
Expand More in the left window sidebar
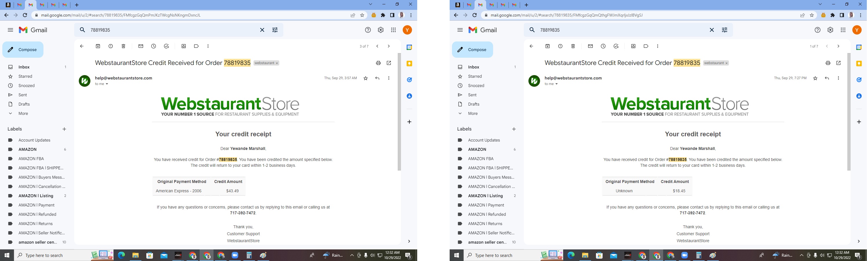coord(23,114)
